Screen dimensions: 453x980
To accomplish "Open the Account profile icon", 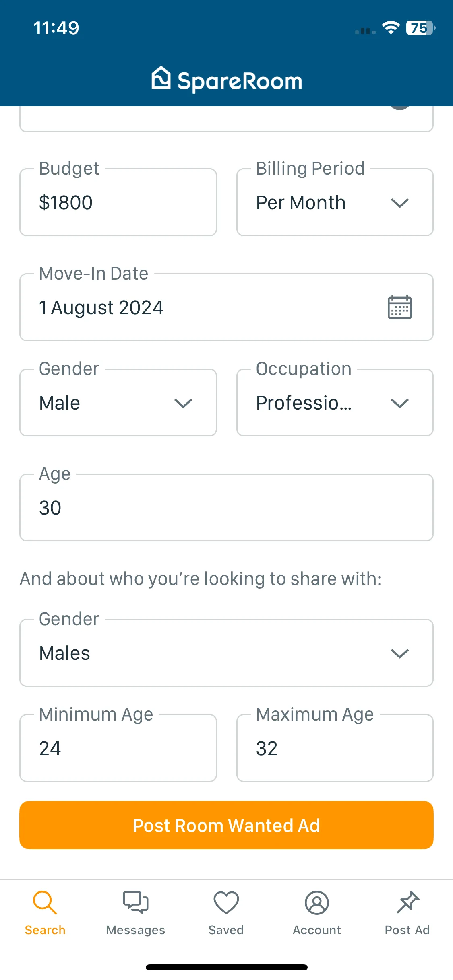I will 317,902.
